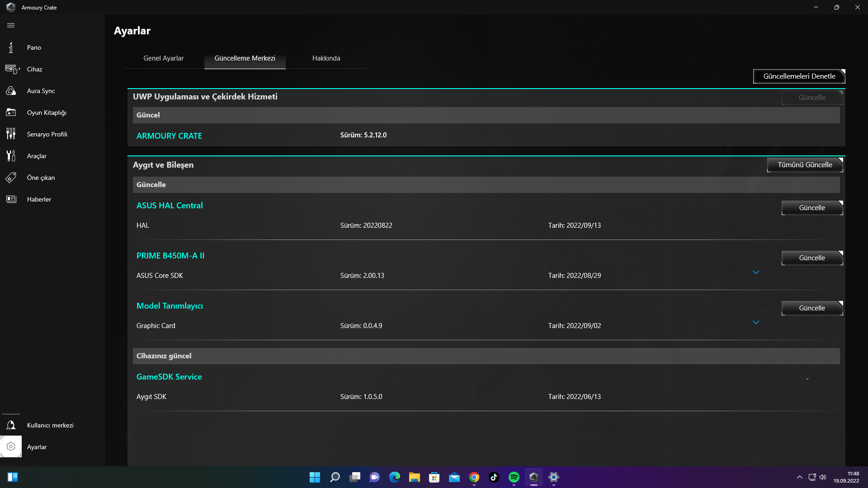The height and width of the screenshot is (488, 868).
Task: Open the hamburger menu in the sidebar
Action: [11, 25]
